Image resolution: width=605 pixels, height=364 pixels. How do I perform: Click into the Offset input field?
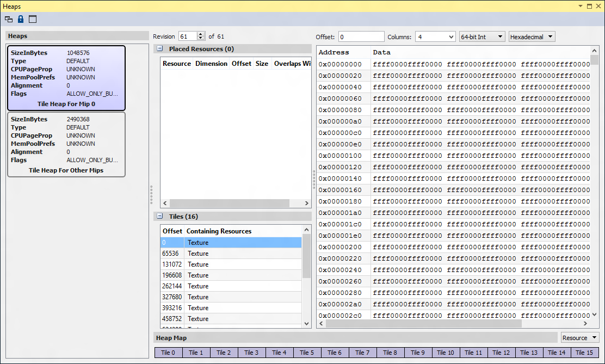361,37
